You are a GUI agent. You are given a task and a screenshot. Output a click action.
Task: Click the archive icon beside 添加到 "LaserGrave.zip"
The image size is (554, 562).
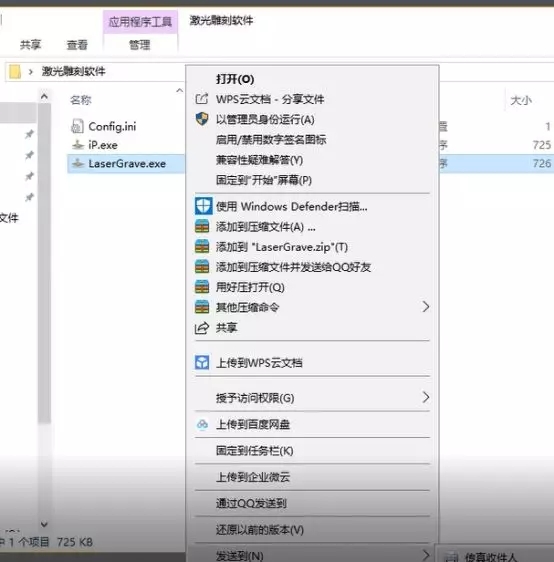pyautogui.click(x=202, y=247)
